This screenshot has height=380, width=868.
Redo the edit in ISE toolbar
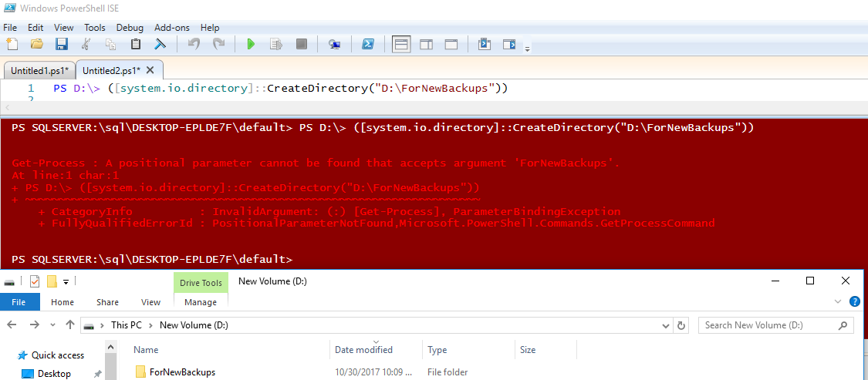[x=218, y=44]
